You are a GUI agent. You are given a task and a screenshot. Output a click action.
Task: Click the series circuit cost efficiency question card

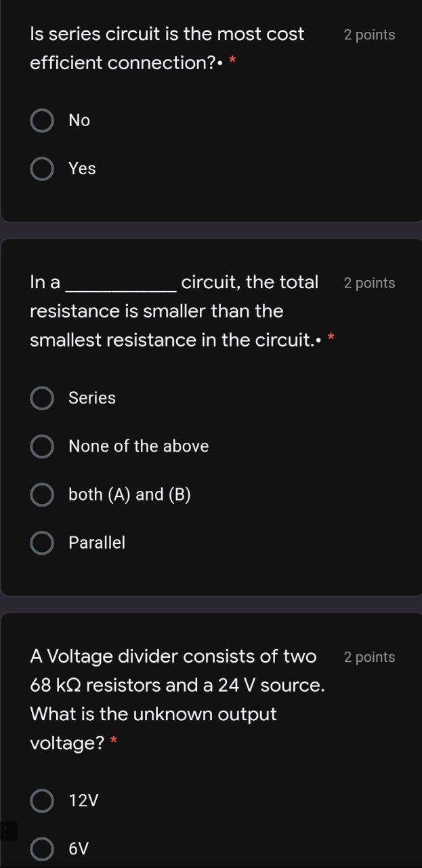(x=211, y=108)
